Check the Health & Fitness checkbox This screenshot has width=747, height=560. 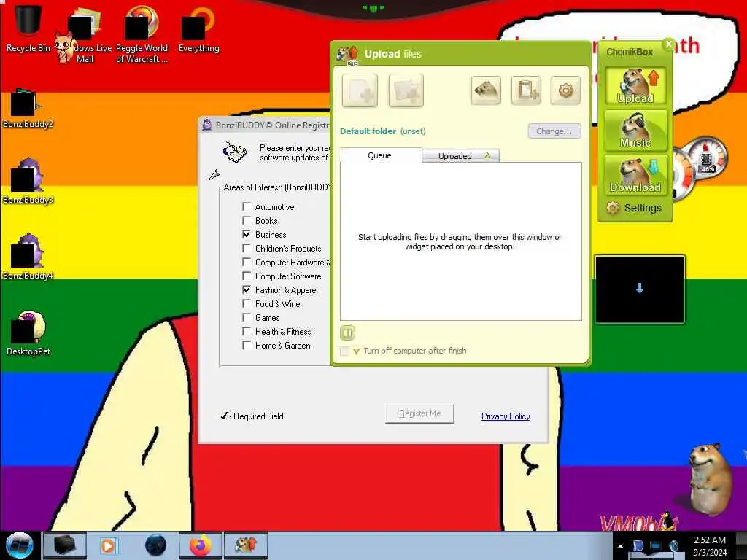247,331
